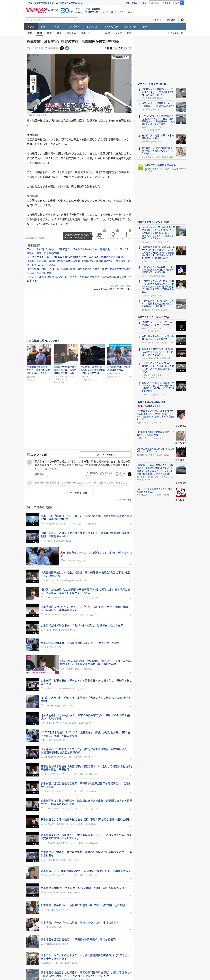
Task: Open settings gear icon in header
Action: tap(182, 20)
